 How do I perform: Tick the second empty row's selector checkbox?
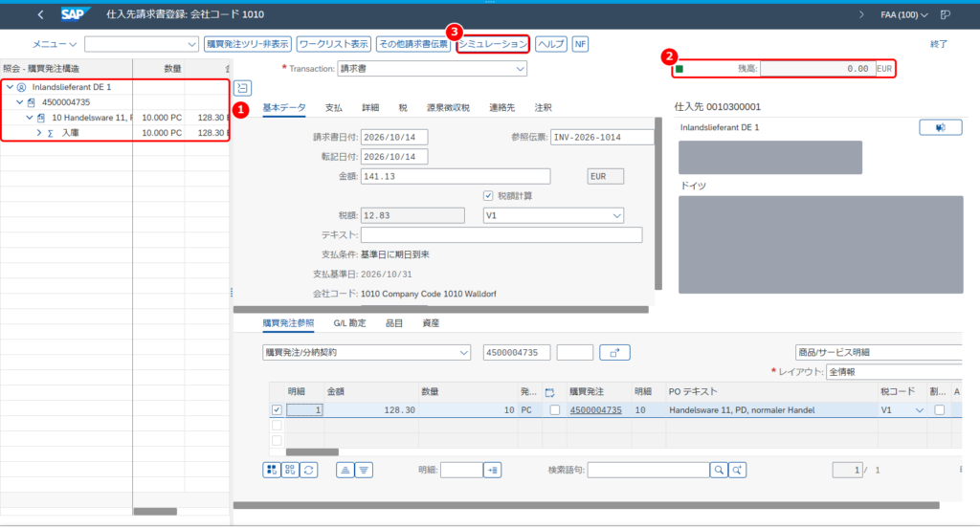click(x=277, y=426)
